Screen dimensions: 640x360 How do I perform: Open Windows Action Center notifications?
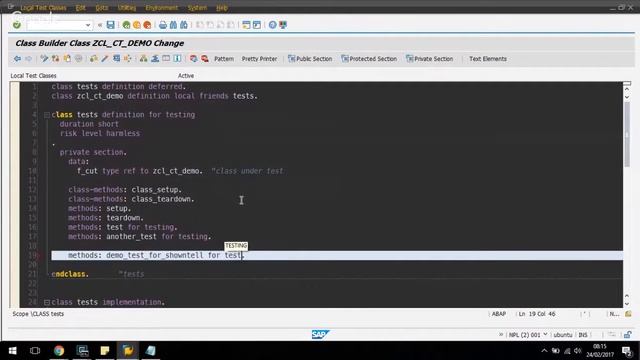point(627,351)
